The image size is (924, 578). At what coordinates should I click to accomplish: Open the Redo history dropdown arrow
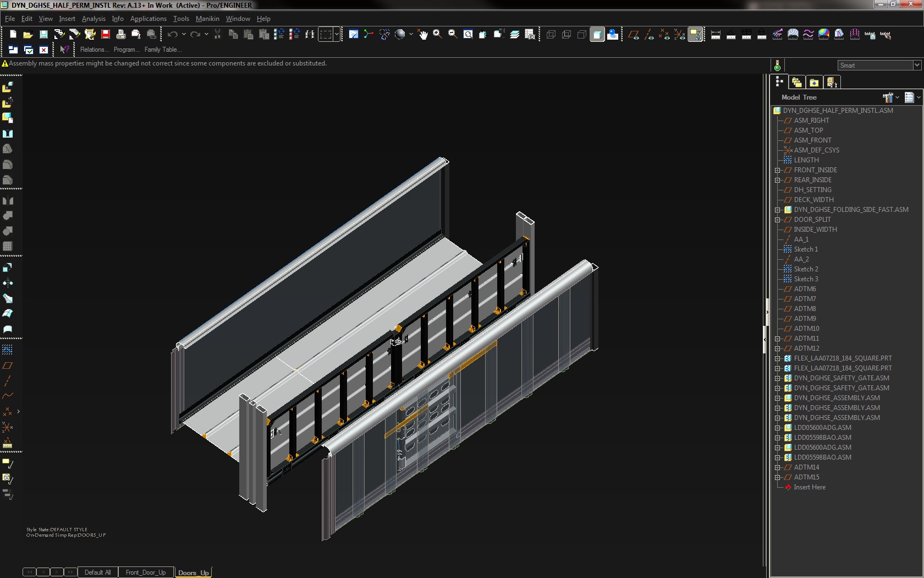[206, 34]
